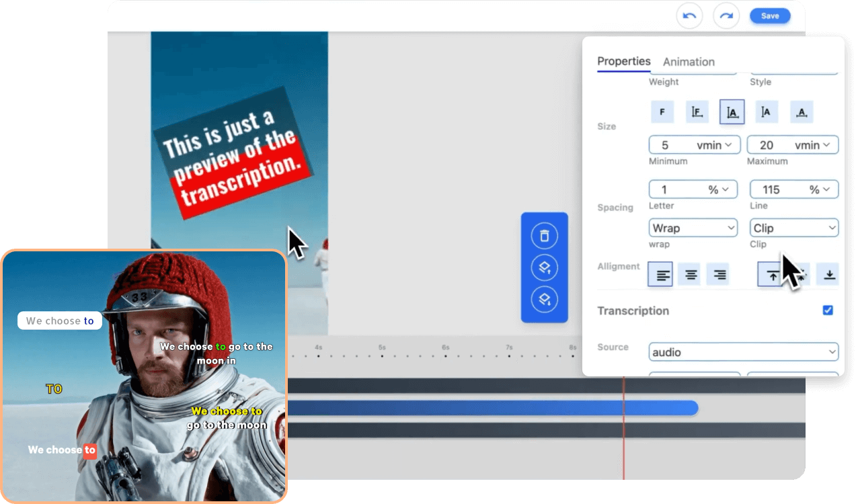Align text to the right
The height and width of the screenshot is (504, 858).
[720, 274]
